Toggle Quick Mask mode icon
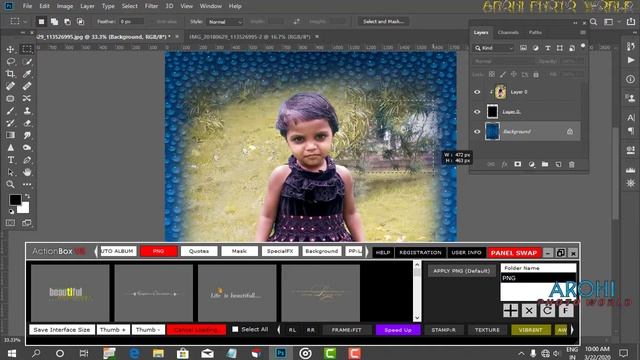Image resolution: width=640 pixels, height=360 pixels. [10, 223]
